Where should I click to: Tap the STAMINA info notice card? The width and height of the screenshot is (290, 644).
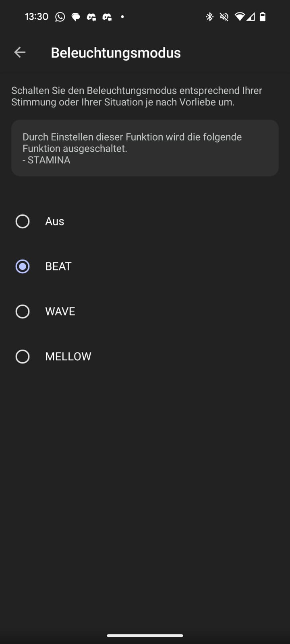(x=145, y=148)
